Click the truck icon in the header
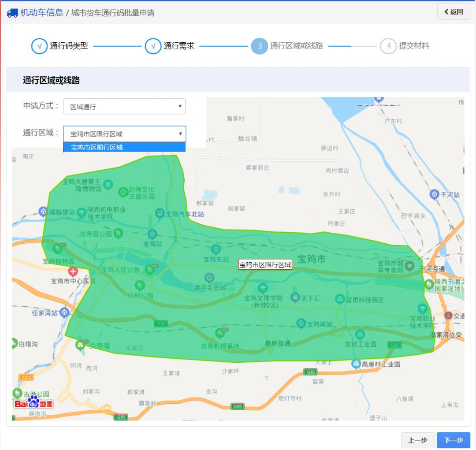The image size is (476, 450). pyautogui.click(x=12, y=13)
